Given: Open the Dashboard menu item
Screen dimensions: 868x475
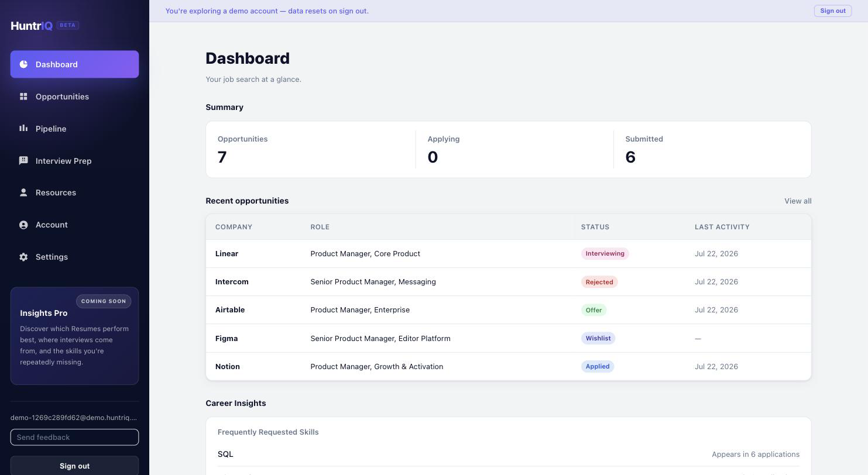Looking at the screenshot, I should [x=74, y=64].
